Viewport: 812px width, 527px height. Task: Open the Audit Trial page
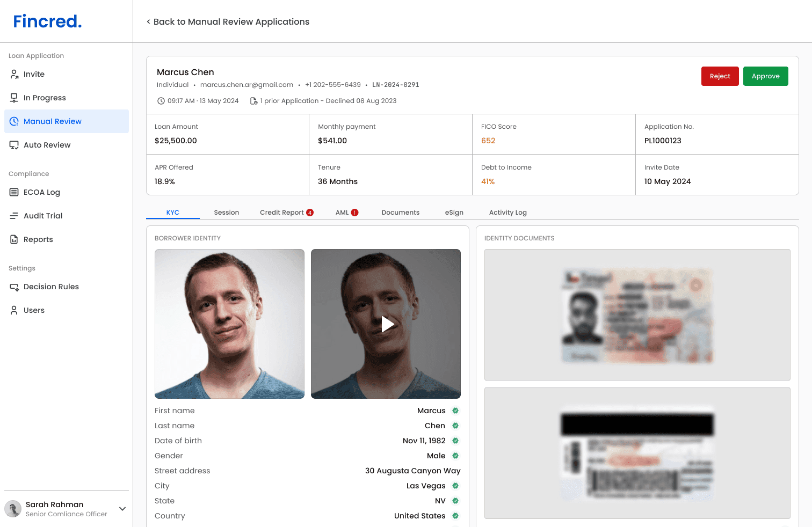67,216
